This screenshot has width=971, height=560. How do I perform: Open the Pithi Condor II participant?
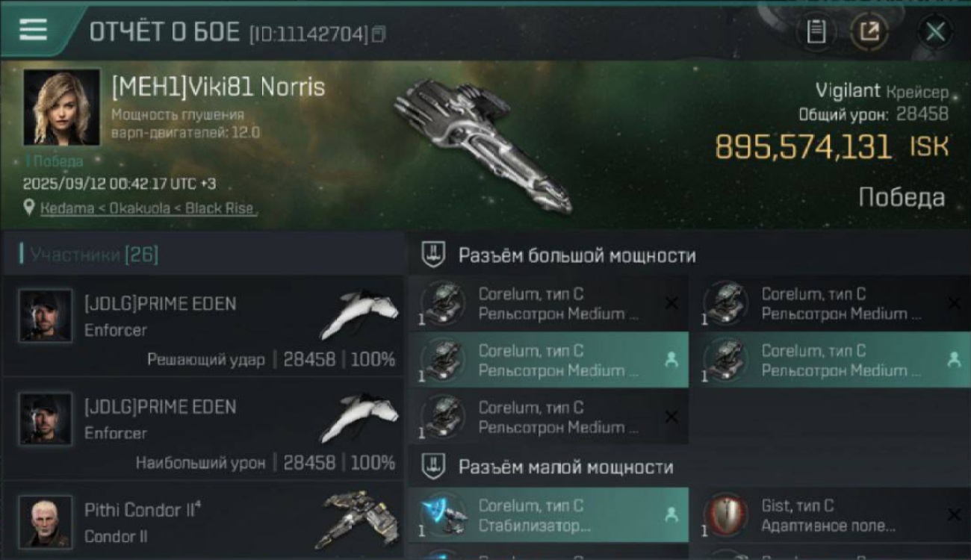(x=203, y=520)
